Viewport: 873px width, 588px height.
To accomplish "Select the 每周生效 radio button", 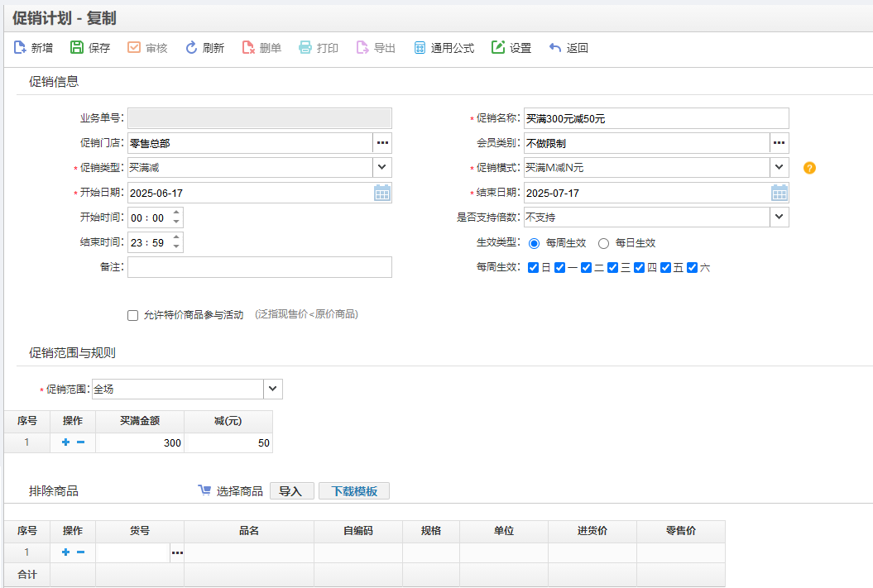I will (534, 243).
